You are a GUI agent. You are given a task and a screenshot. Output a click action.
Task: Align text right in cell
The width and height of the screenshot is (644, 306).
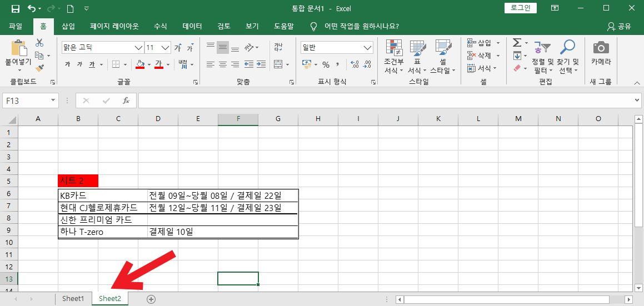tap(235, 64)
